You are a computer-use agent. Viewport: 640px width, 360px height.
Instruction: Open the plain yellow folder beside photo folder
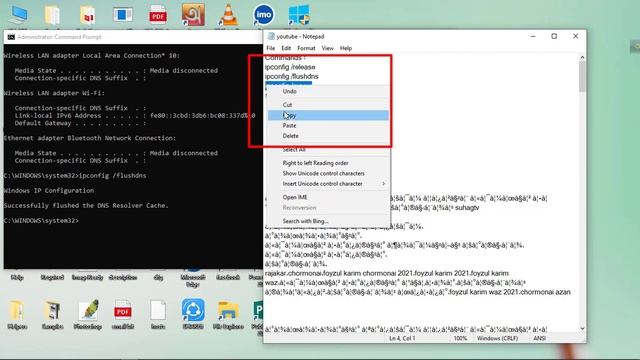coord(17,311)
